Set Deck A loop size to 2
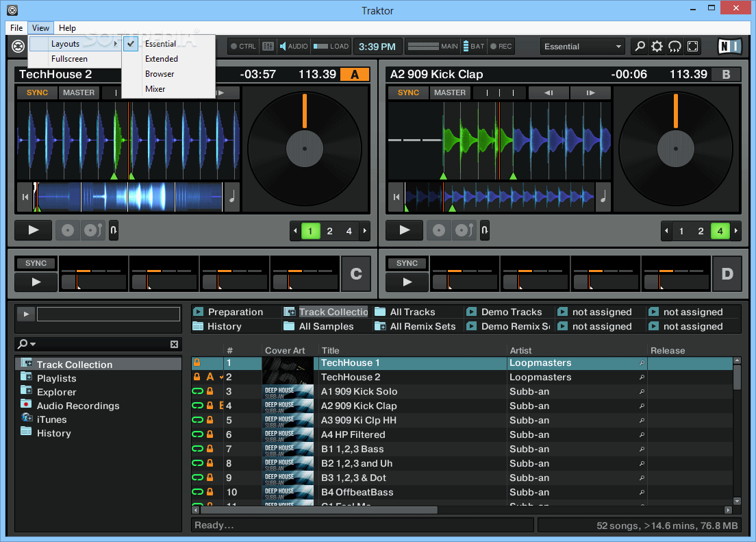The height and width of the screenshot is (542, 756). click(330, 231)
